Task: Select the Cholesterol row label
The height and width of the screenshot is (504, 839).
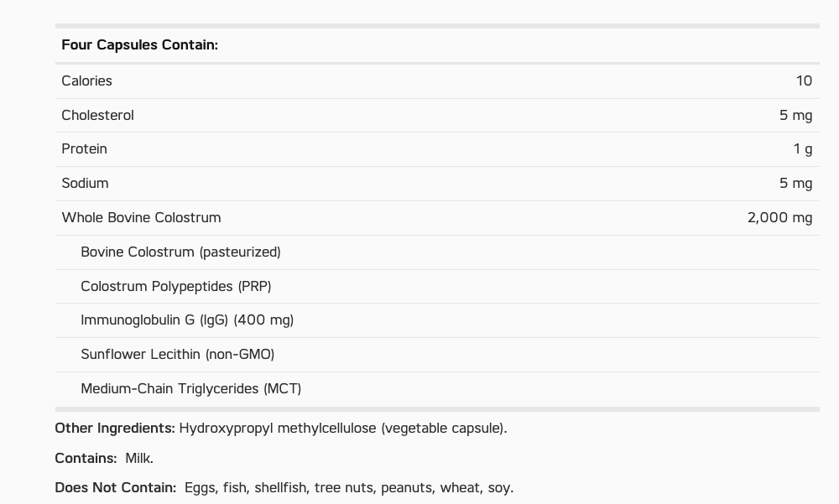Action: click(97, 115)
